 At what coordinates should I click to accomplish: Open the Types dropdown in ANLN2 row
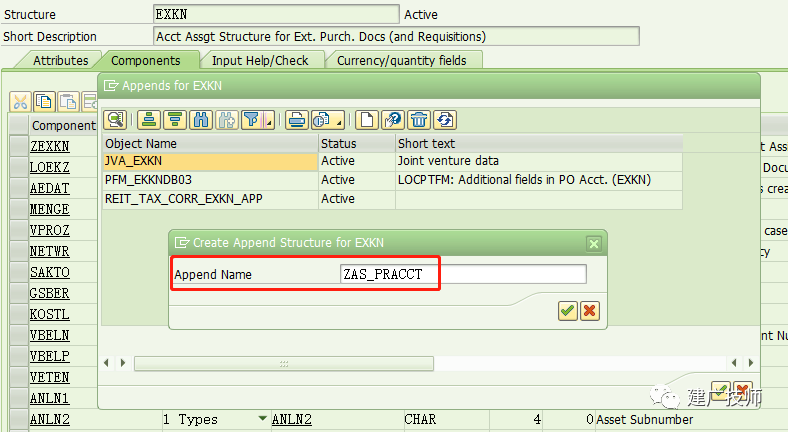[x=262, y=418]
